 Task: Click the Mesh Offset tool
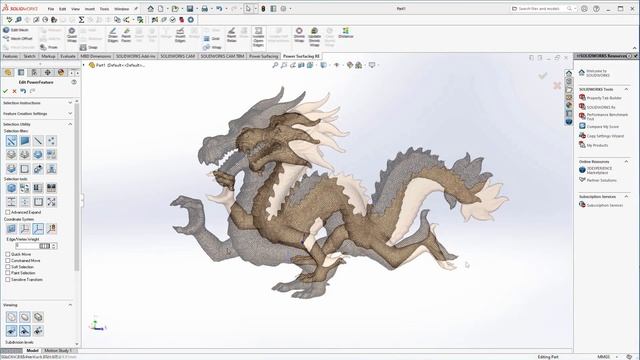pos(18,38)
